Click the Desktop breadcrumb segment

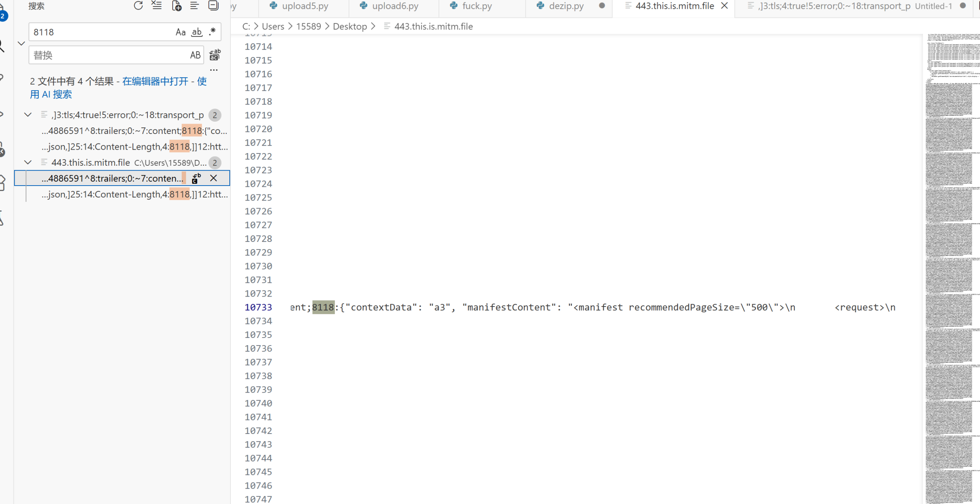point(350,26)
